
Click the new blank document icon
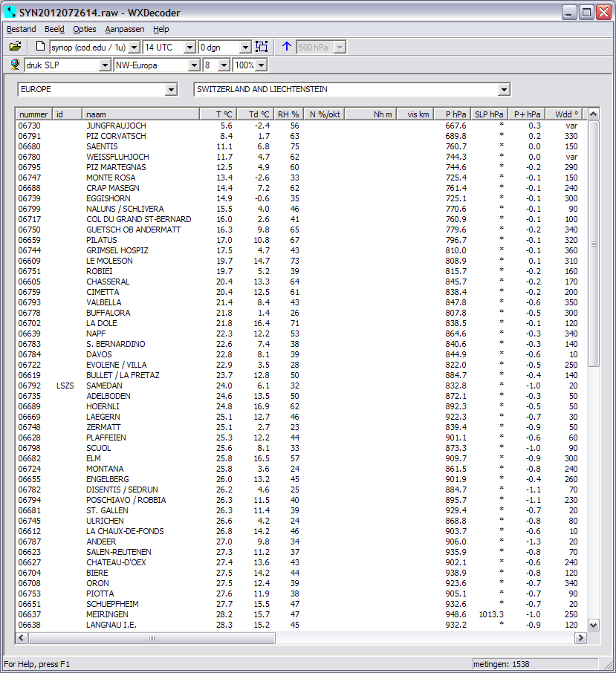click(x=40, y=46)
